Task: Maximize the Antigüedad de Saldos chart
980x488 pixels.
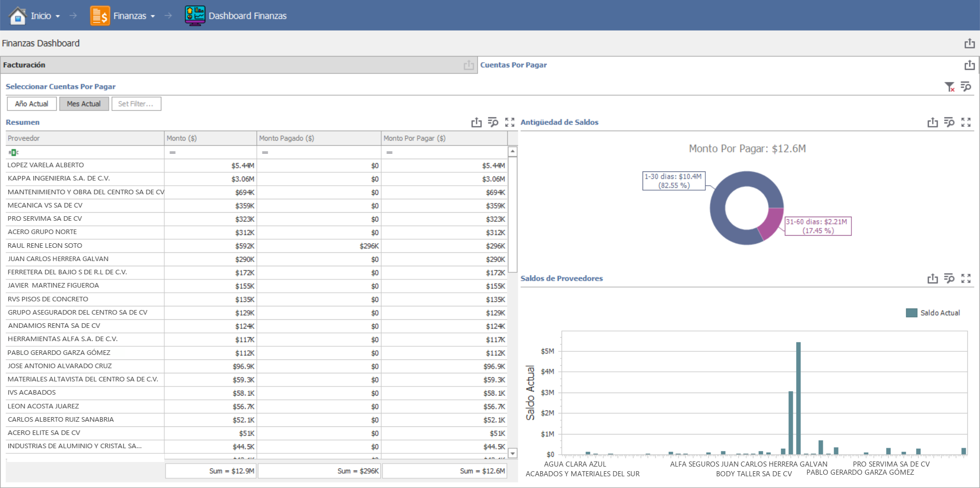Action: pos(966,122)
